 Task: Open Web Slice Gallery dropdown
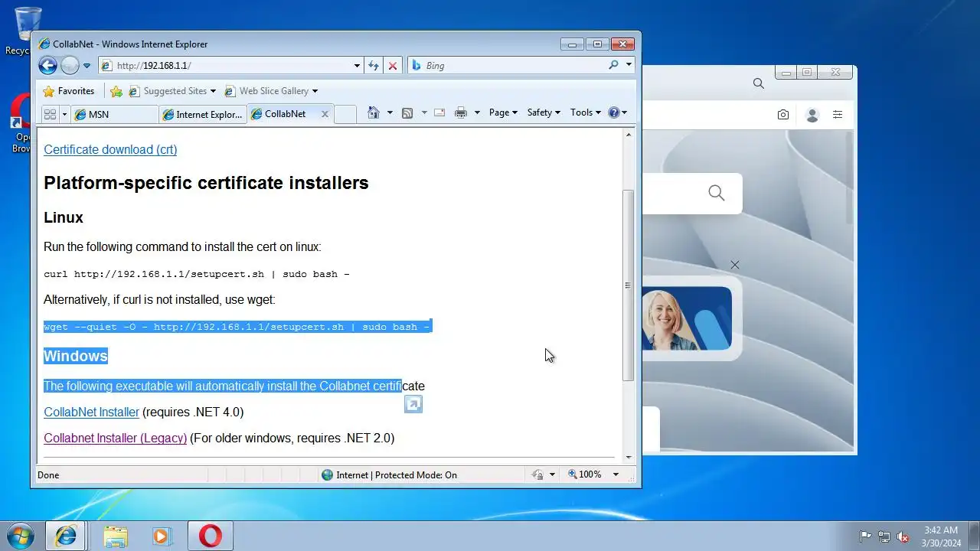(271, 91)
